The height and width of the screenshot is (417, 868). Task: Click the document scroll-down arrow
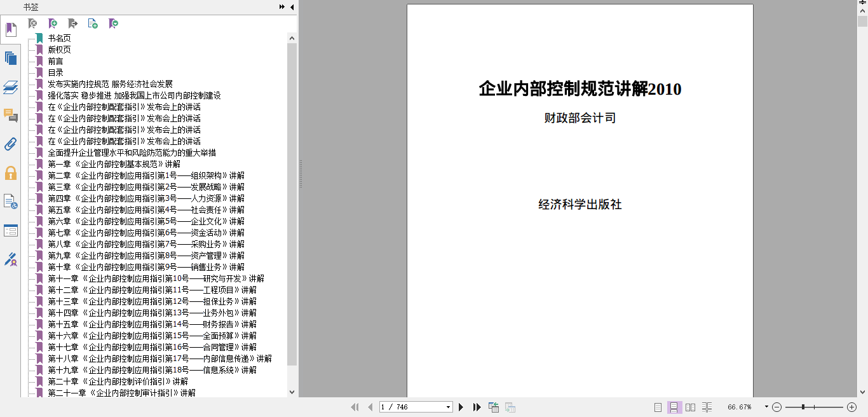coord(862,392)
